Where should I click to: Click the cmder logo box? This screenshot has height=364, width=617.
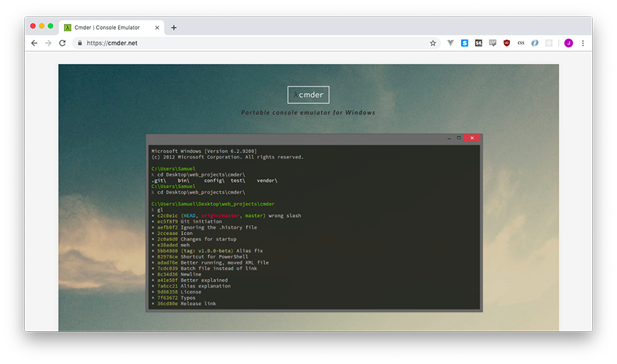(309, 95)
